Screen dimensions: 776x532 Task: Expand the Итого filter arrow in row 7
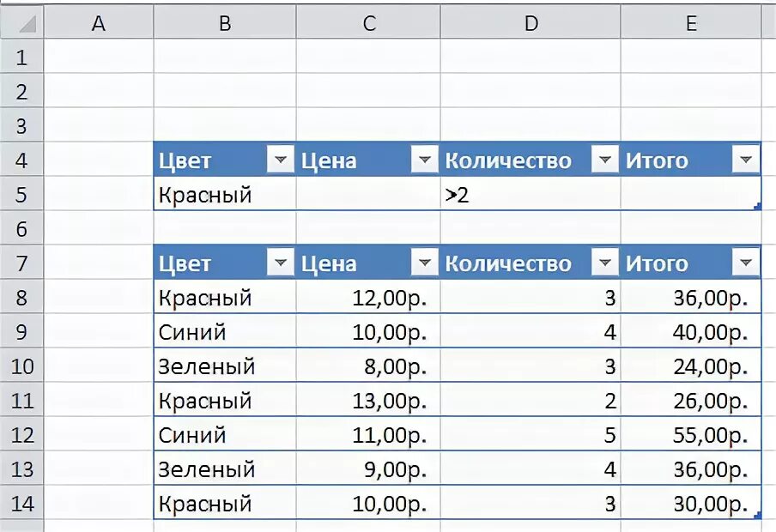746,263
